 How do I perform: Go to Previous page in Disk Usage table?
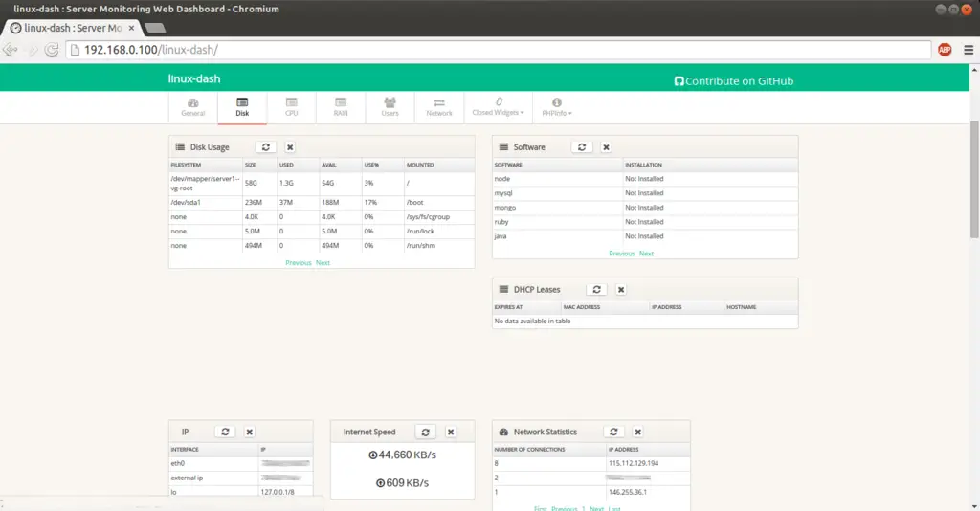(299, 263)
